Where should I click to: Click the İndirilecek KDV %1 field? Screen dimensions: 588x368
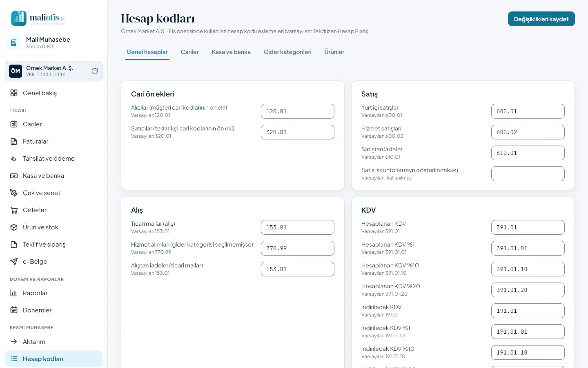tap(528, 332)
